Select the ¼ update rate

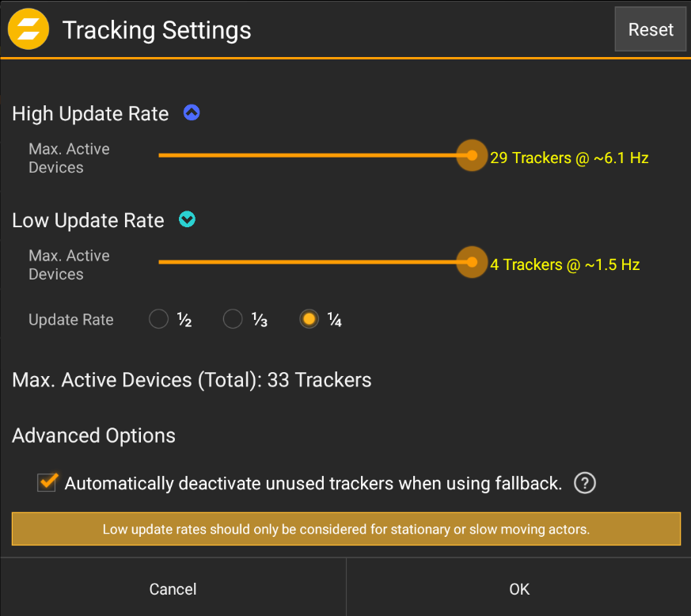309,318
